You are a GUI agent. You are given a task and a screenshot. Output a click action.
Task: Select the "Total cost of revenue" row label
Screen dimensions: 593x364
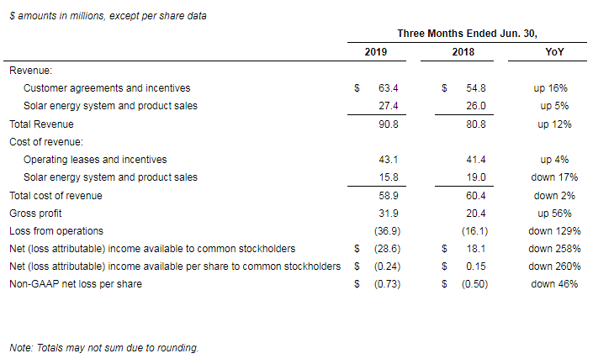[x=56, y=196]
